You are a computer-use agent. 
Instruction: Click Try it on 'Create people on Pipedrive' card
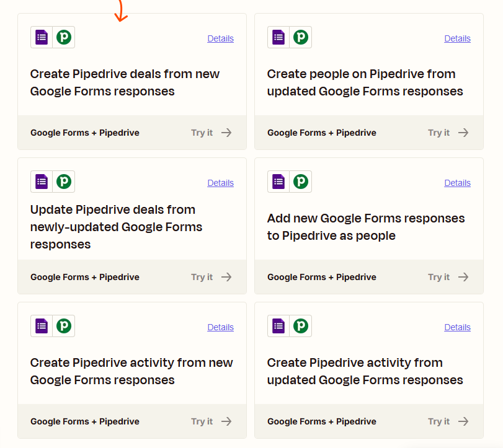438,132
